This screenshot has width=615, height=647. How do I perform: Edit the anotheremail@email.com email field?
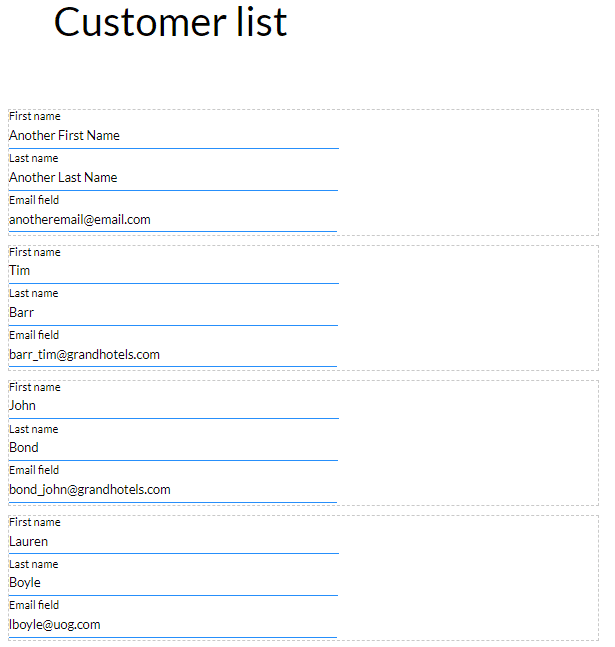(173, 220)
